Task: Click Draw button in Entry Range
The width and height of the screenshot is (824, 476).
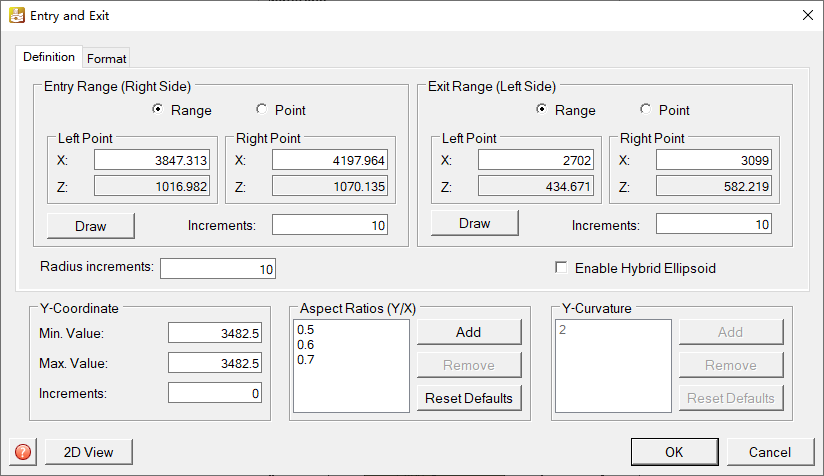Action: tap(90, 226)
